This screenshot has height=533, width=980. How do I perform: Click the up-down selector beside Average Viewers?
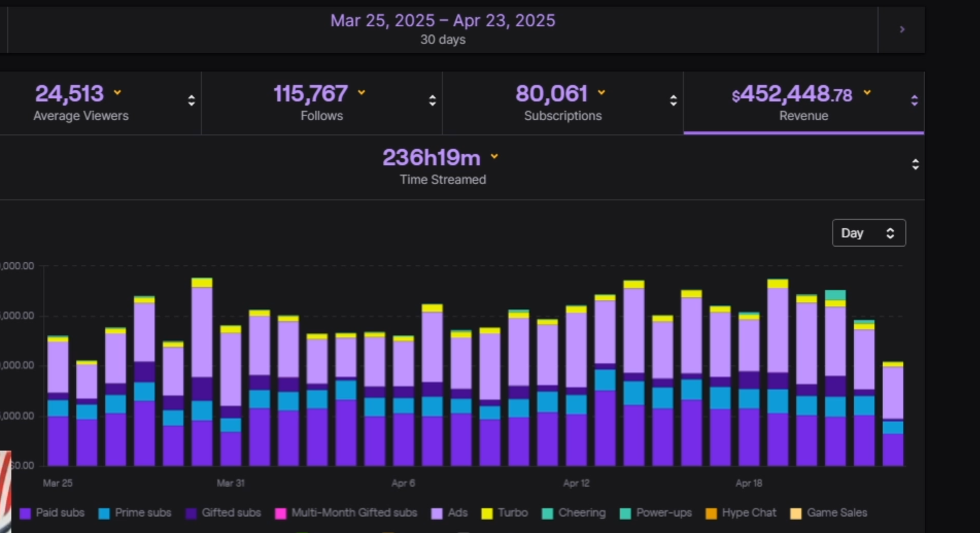(191, 101)
